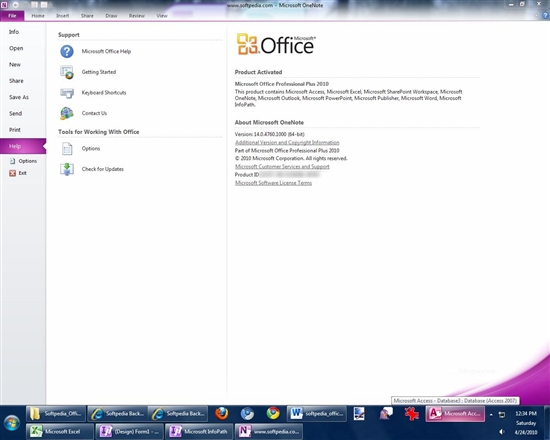Click the OneNote app icon in title bar
This screenshot has width=550, height=440.
click(4, 5)
